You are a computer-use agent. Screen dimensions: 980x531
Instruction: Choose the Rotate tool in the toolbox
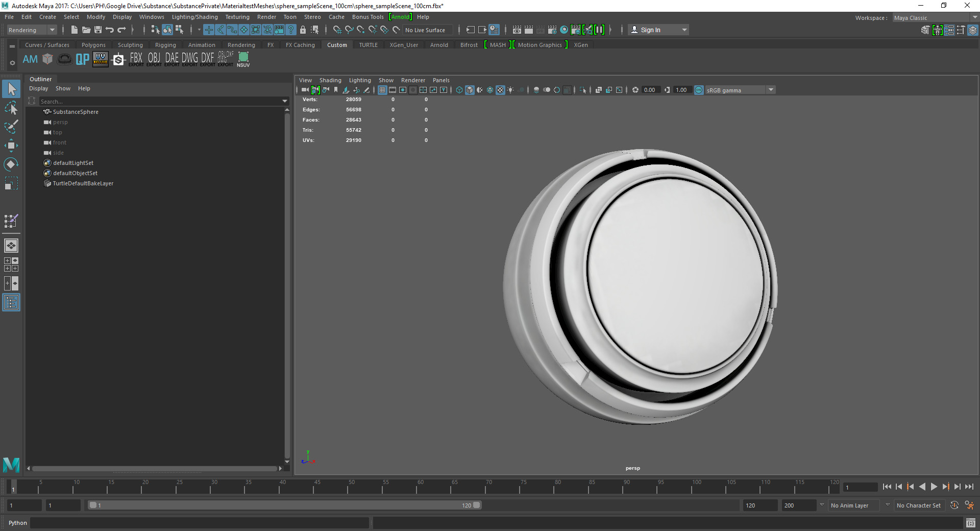point(11,164)
